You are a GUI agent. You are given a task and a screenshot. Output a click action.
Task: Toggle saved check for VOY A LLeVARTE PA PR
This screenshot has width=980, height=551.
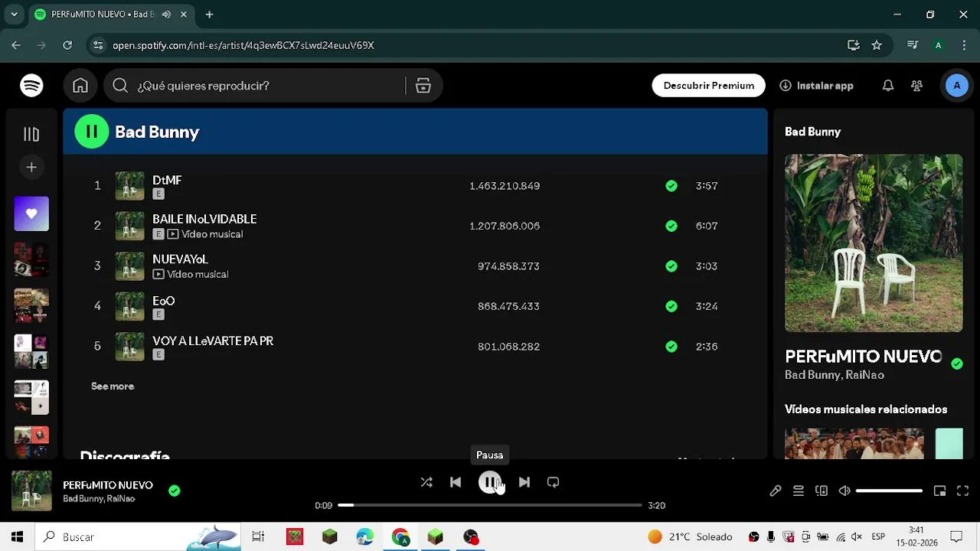tap(671, 347)
